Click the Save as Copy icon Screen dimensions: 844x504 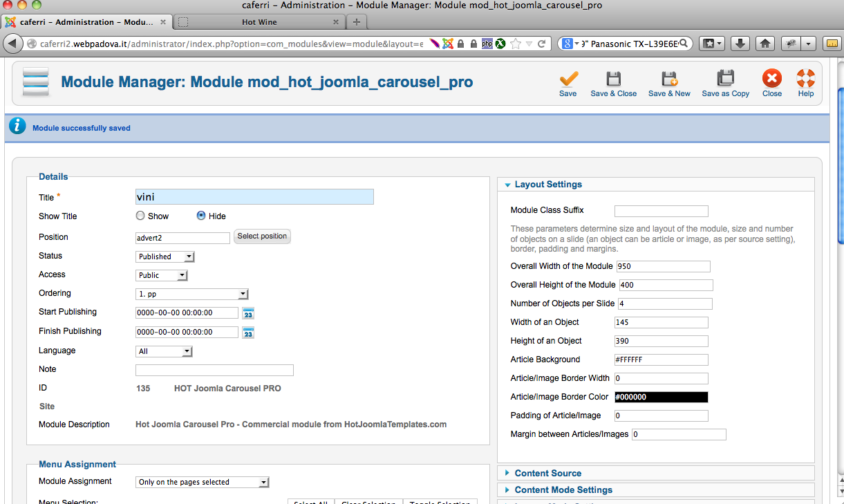[x=725, y=78]
